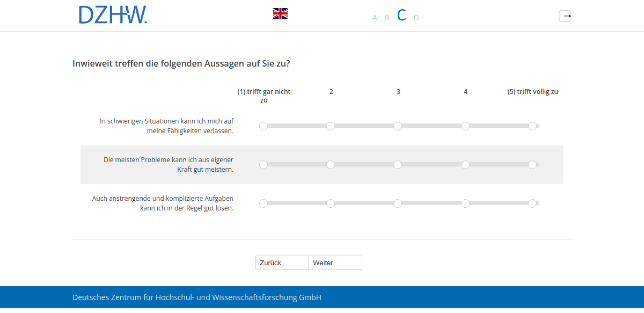Click the exit arrow icon top right

[565, 16]
